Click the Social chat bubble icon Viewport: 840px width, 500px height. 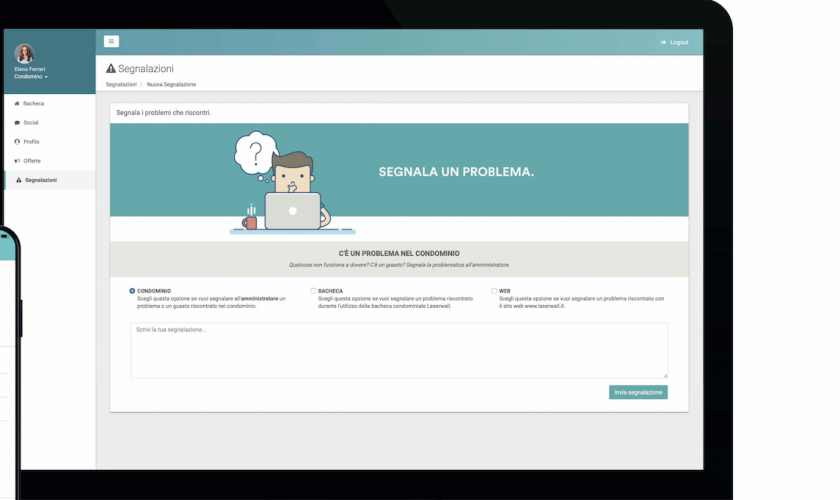coord(17,123)
